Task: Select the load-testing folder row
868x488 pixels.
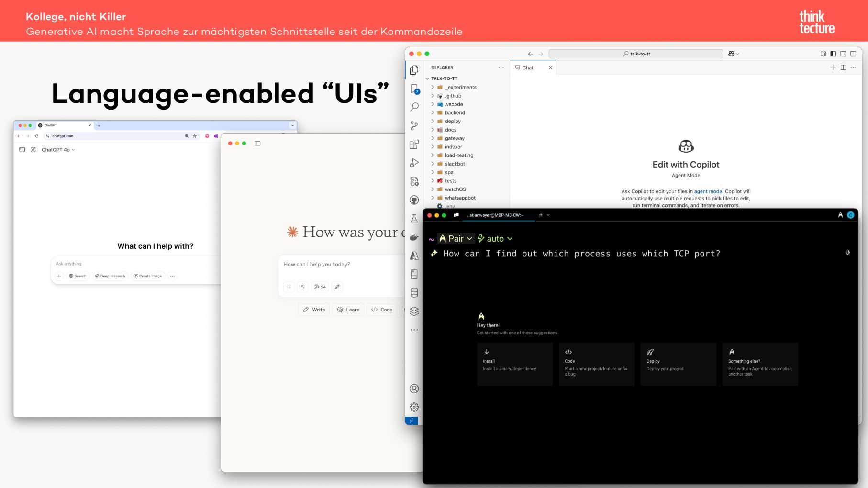Action: click(x=466, y=155)
